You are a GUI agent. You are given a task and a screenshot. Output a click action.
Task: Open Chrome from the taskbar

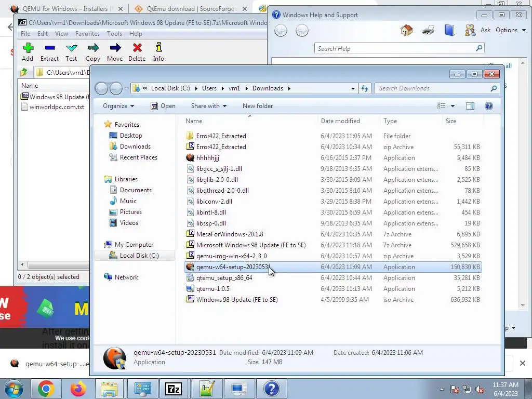46,389
